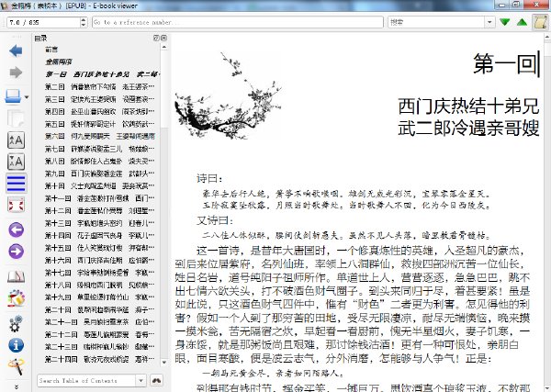This screenshot has width=551, height=392.
Task: Click the 'Search Table of Contents' field
Action: (x=86, y=380)
